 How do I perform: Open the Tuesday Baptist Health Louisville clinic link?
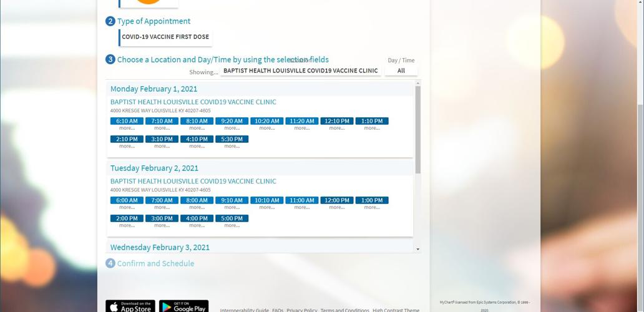[x=193, y=181]
